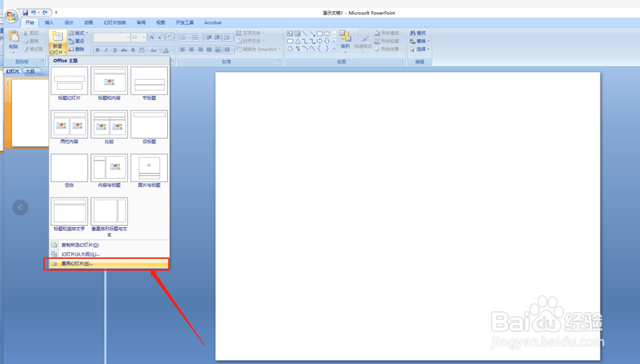The width and height of the screenshot is (640, 364).
Task: Click Cut (剪切) in clipboard group
Action: pyautogui.click(x=31, y=33)
